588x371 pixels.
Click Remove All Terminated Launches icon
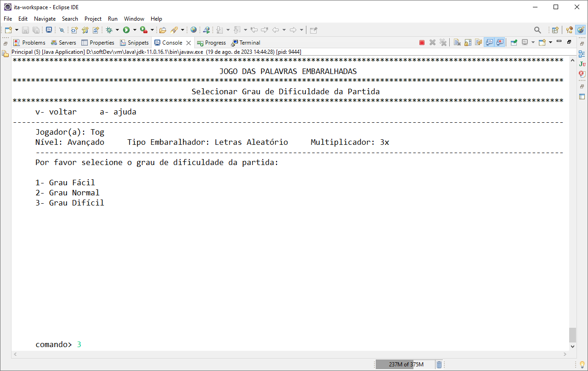[443, 42]
